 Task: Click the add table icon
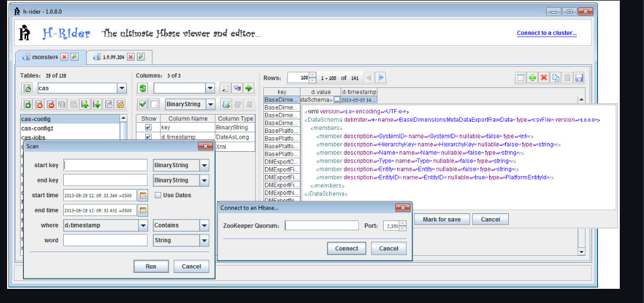(x=27, y=105)
